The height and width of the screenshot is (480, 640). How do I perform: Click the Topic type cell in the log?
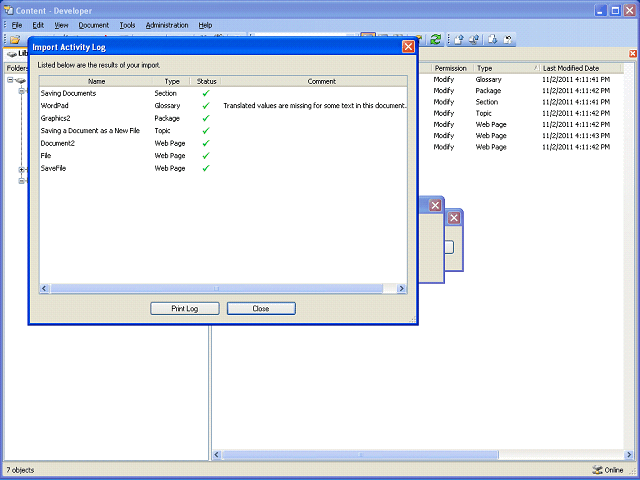pos(162,131)
